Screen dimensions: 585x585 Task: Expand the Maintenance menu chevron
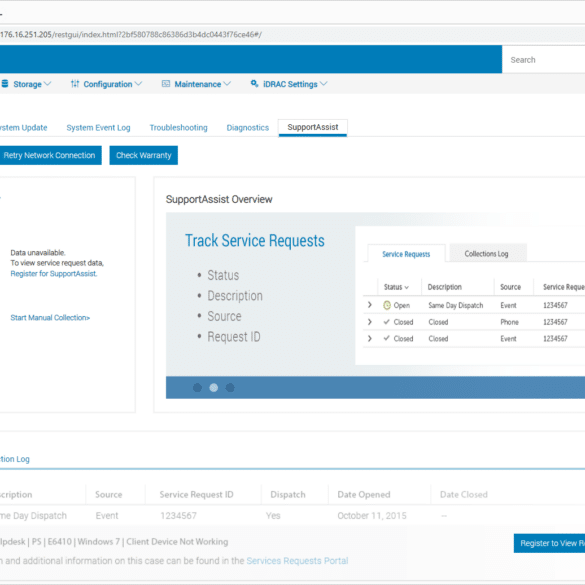point(227,84)
